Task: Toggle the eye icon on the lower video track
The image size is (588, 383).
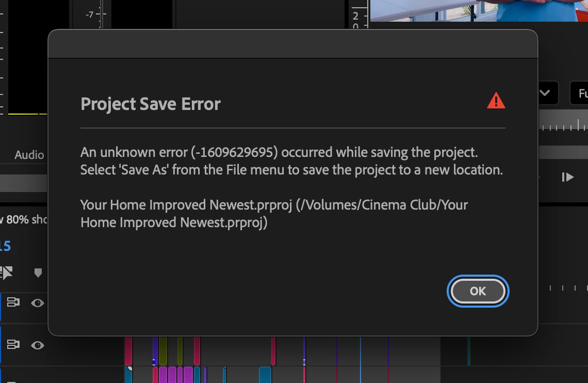Action: click(x=38, y=345)
